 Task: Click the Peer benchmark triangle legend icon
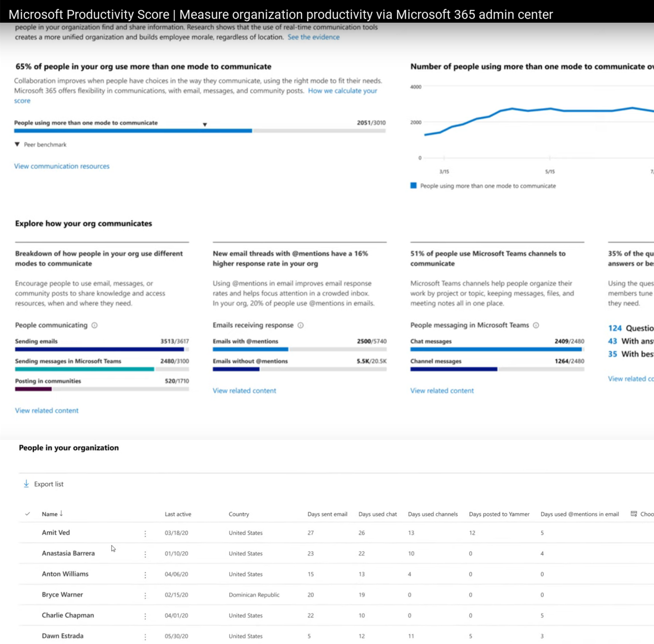(17, 144)
